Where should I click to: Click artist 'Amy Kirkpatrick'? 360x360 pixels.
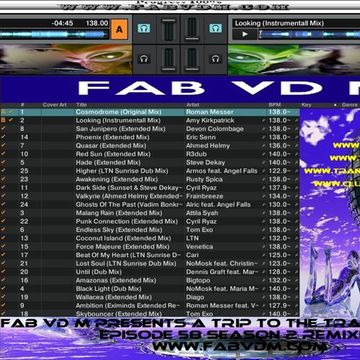pyautogui.click(x=210, y=120)
